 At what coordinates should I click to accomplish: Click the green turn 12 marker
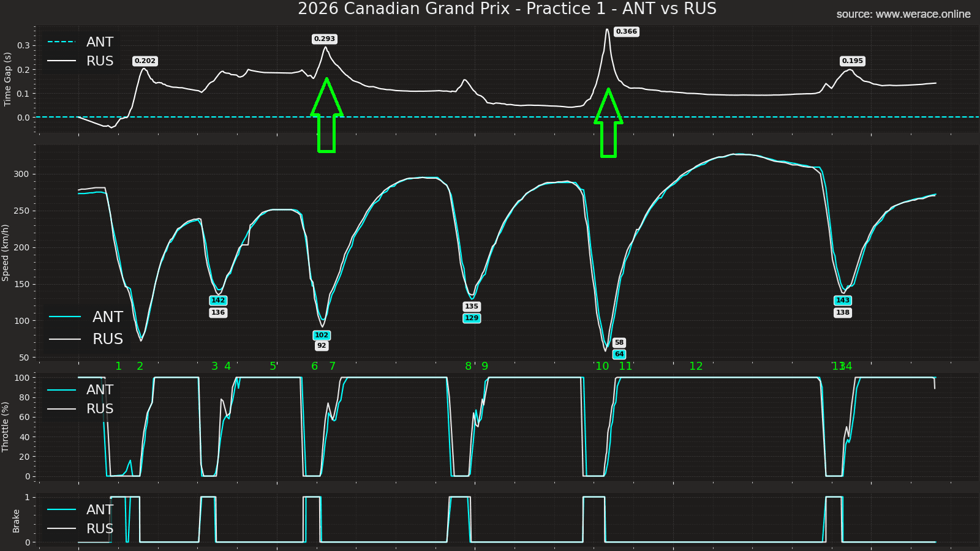click(x=696, y=366)
